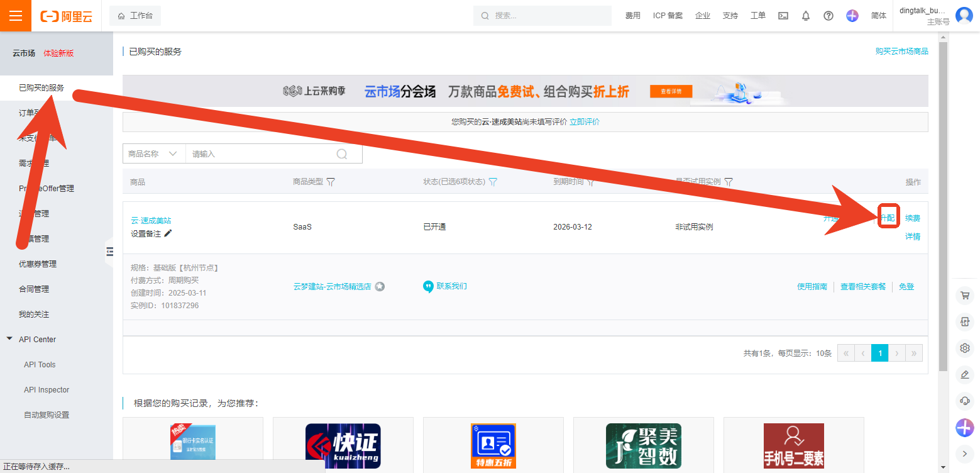Image resolution: width=980 pixels, height=473 pixels.
Task: Open the headset support icon on right rail
Action: click(x=965, y=401)
